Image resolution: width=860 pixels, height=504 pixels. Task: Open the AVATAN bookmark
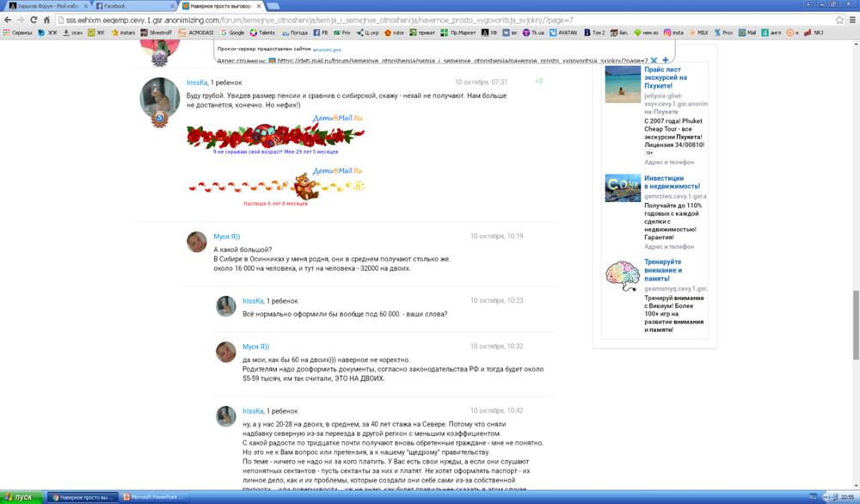tap(563, 33)
